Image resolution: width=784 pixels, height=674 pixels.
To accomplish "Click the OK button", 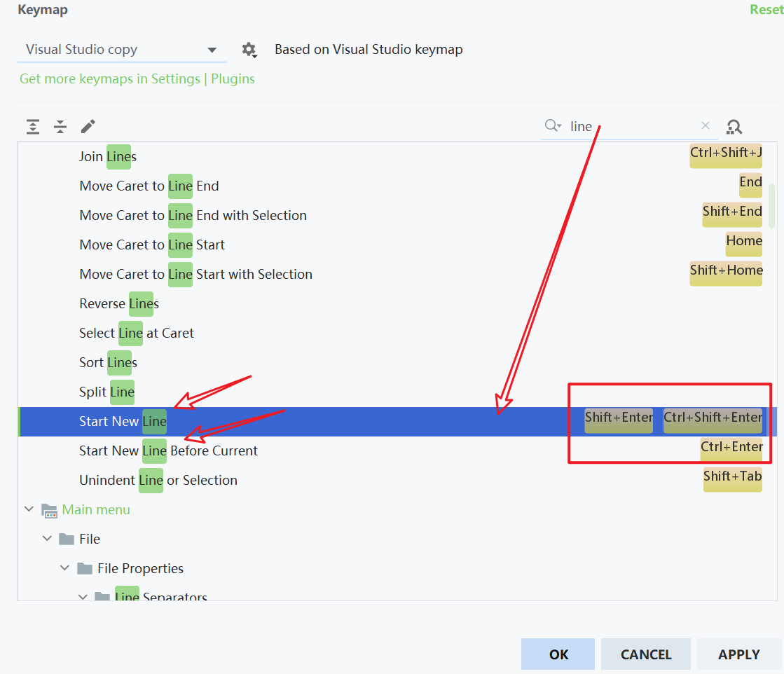I will coord(558,654).
